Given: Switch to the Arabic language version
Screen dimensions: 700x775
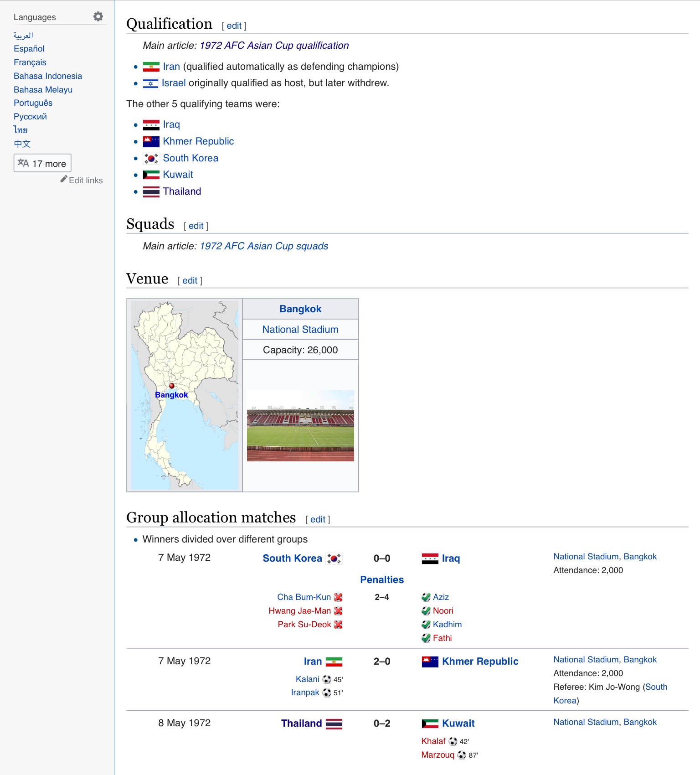Looking at the screenshot, I should tap(23, 35).
